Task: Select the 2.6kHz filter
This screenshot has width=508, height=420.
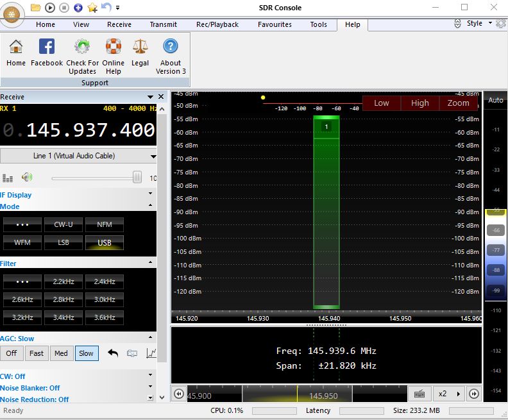Action: [x=22, y=299]
